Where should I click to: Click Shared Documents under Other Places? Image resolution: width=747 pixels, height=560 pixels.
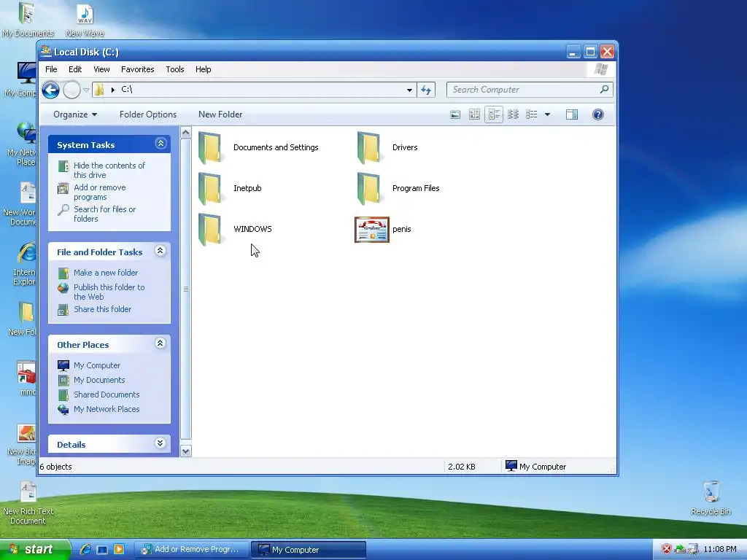coord(107,394)
